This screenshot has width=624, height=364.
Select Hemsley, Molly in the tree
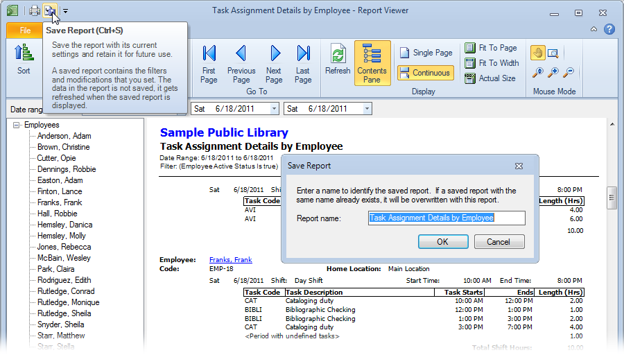[62, 236]
